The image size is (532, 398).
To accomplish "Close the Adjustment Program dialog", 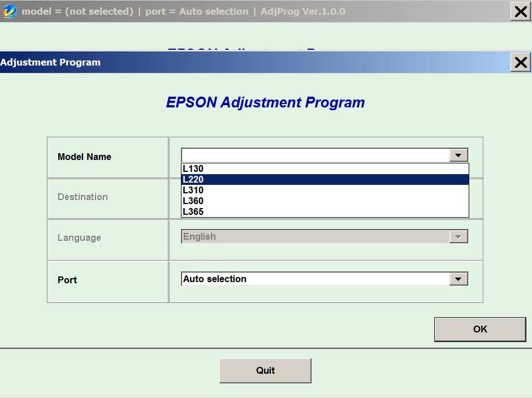I will [x=521, y=62].
